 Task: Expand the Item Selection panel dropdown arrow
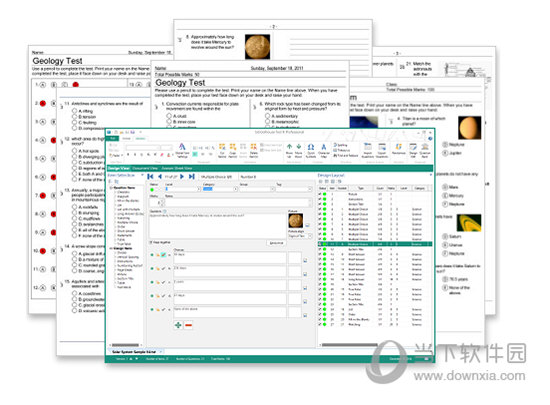coord(142,175)
